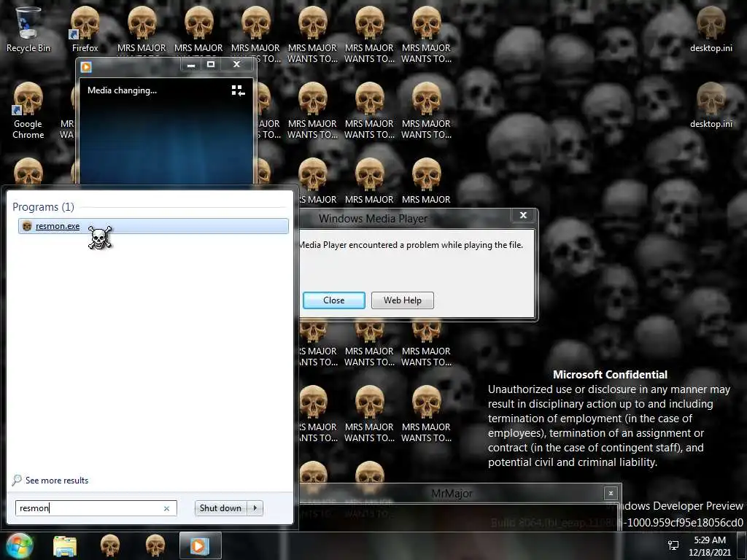
Task: Clear the resmon search text
Action: click(167, 508)
